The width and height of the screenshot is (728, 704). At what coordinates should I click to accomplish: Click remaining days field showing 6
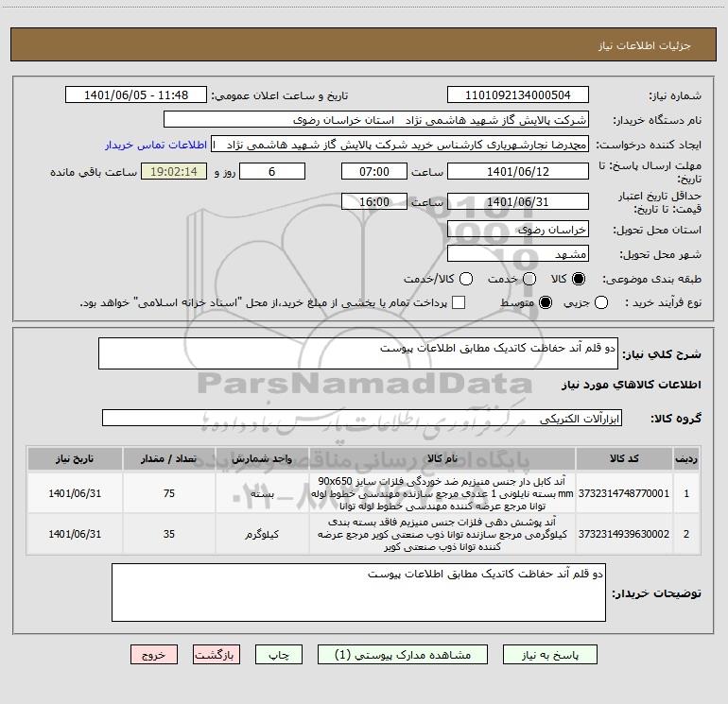(x=272, y=171)
